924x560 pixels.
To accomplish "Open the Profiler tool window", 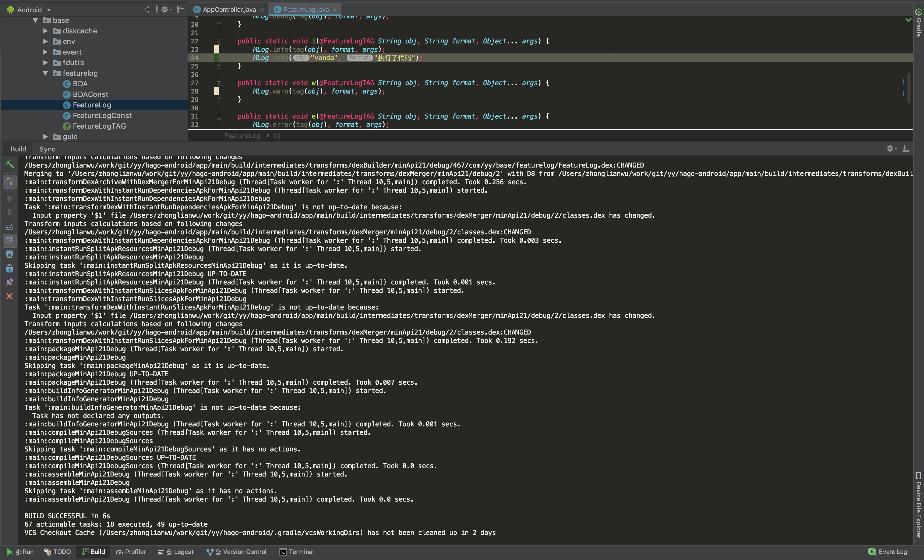I will click(x=131, y=552).
